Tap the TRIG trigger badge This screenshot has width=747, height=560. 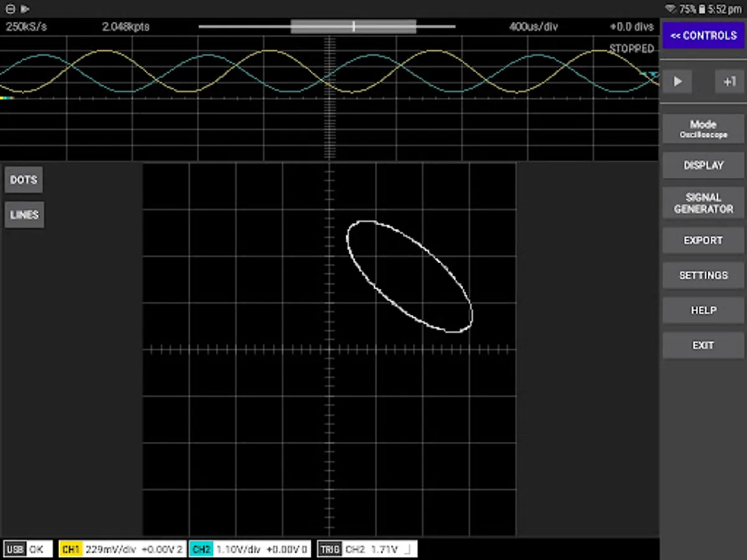(x=329, y=549)
